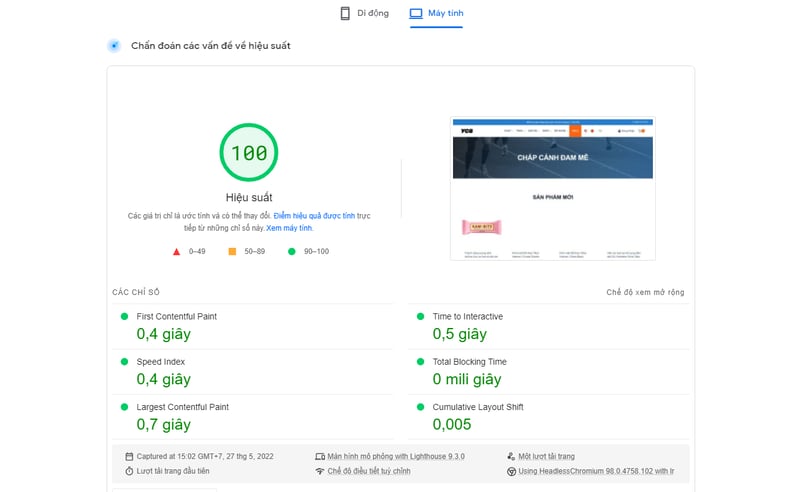The height and width of the screenshot is (492, 800).
Task: Click the Cumulative Layout Shift green dot
Action: point(421,407)
